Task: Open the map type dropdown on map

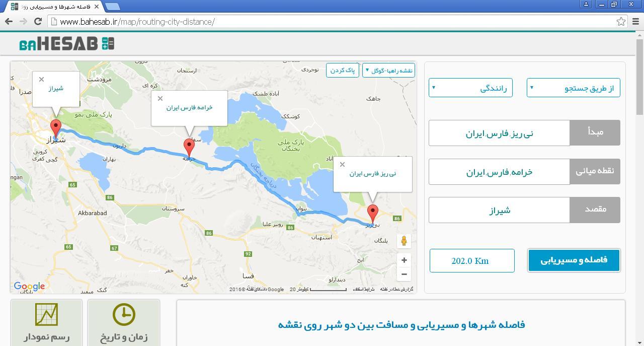Action: pyautogui.click(x=388, y=71)
